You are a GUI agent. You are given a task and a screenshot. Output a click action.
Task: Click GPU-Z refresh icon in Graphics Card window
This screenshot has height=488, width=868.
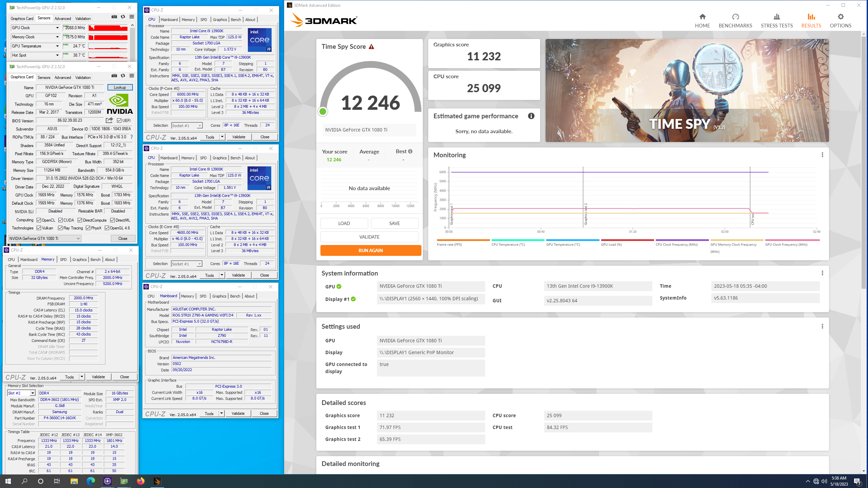point(123,76)
